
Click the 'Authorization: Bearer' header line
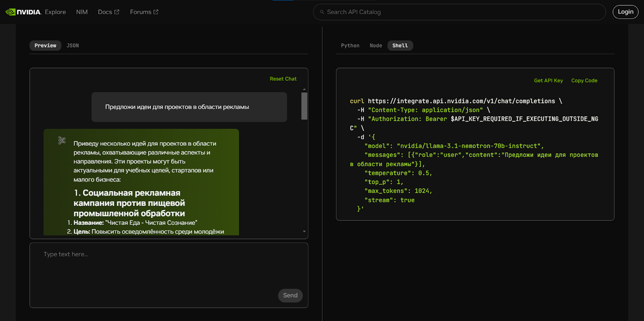(474, 123)
